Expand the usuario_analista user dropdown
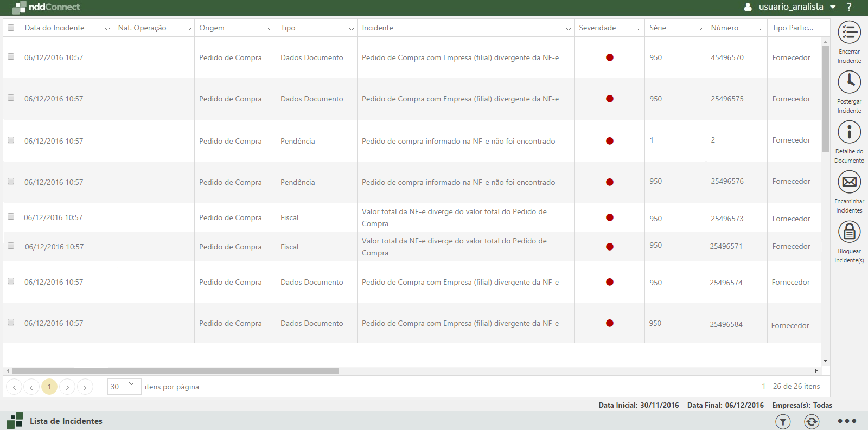 click(833, 7)
